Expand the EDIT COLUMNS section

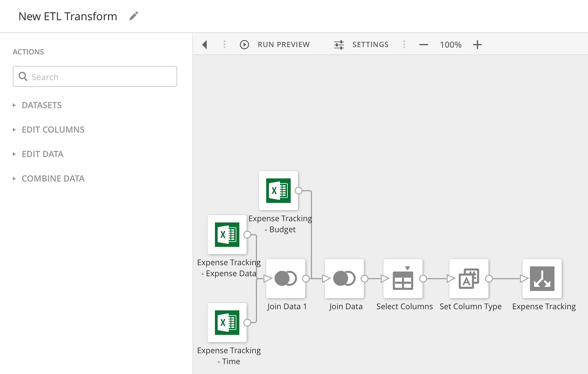[x=53, y=130]
